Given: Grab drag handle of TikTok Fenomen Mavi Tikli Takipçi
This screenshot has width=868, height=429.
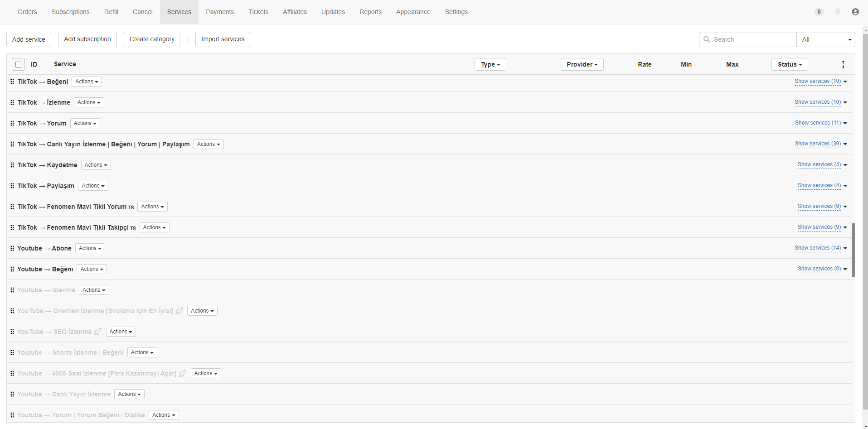Looking at the screenshot, I should [x=12, y=227].
